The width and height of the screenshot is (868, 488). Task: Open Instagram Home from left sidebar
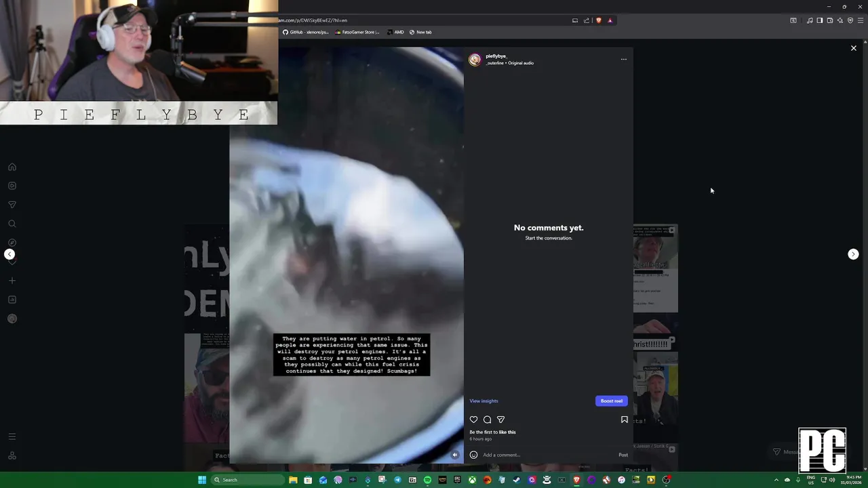(x=12, y=167)
